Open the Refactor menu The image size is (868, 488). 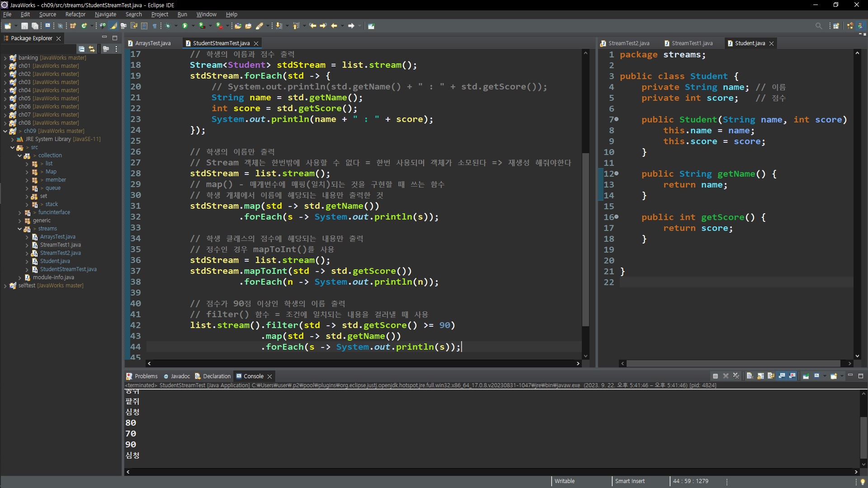click(x=75, y=14)
